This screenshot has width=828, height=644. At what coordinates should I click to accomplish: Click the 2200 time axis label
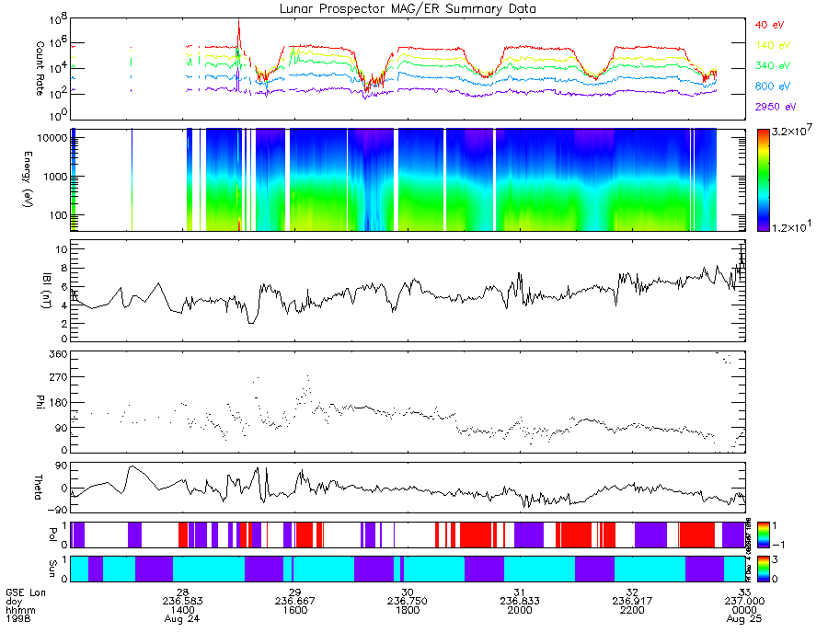point(632,610)
